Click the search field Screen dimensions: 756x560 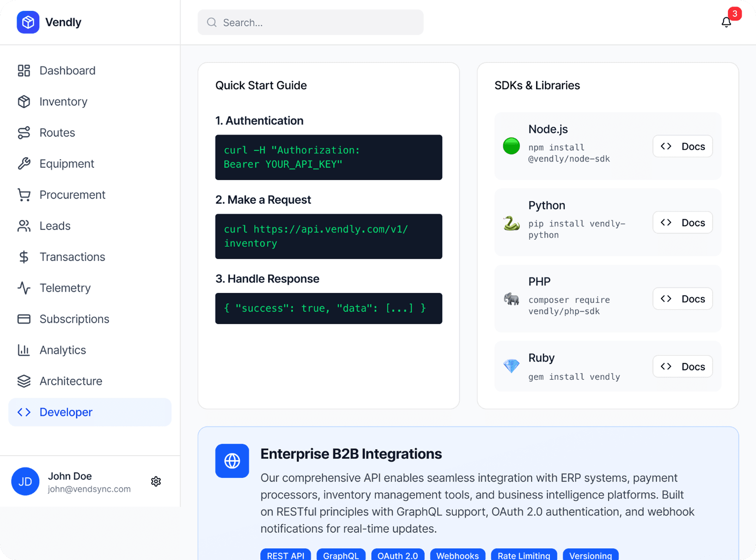310,22
